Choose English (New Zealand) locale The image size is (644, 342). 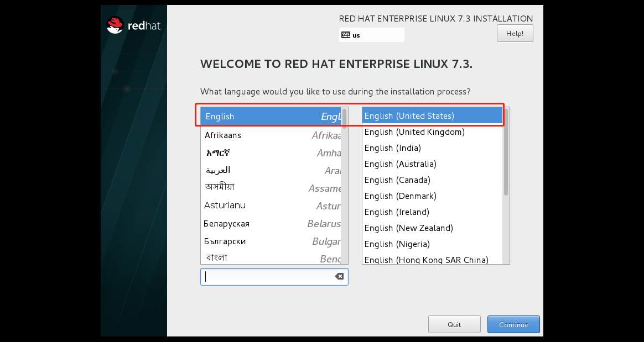pos(433,228)
